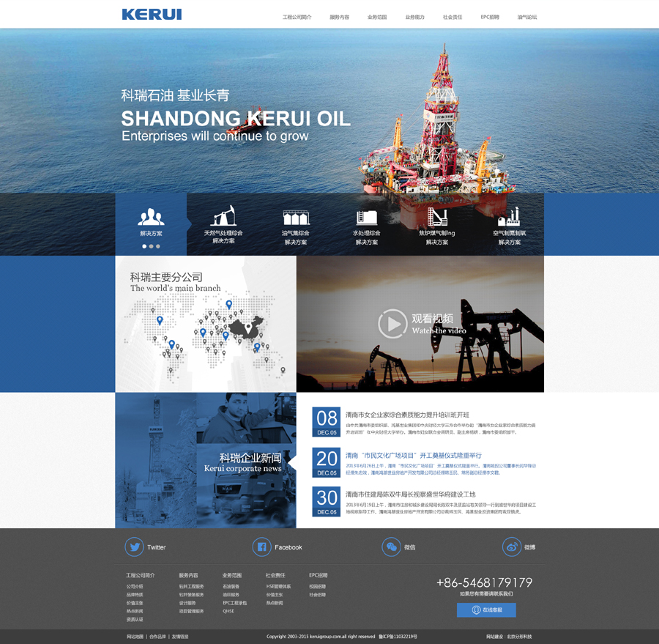Select the 油气集综合 storage tanks icon
659x644 pixels.
(296, 218)
